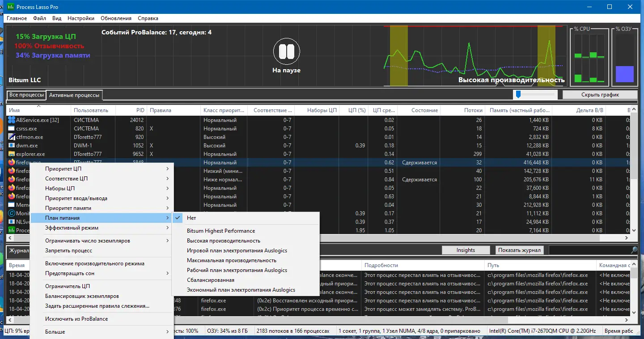Click the dwm.exe process icon
The height and width of the screenshot is (339, 644).
12,146
